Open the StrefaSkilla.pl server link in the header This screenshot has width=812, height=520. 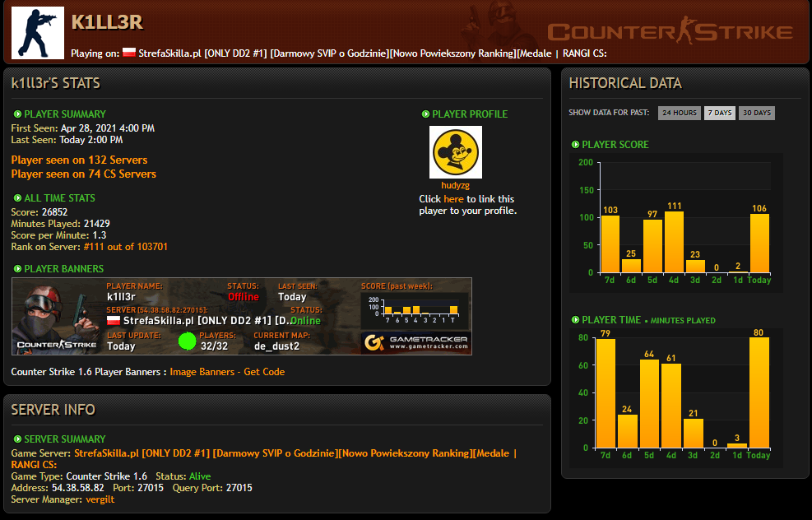point(373,53)
